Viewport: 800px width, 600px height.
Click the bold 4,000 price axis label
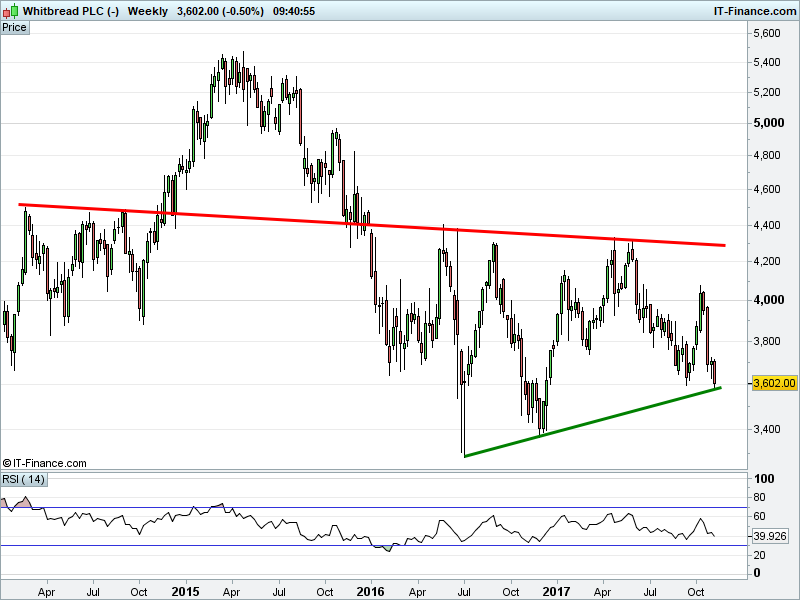(768, 300)
